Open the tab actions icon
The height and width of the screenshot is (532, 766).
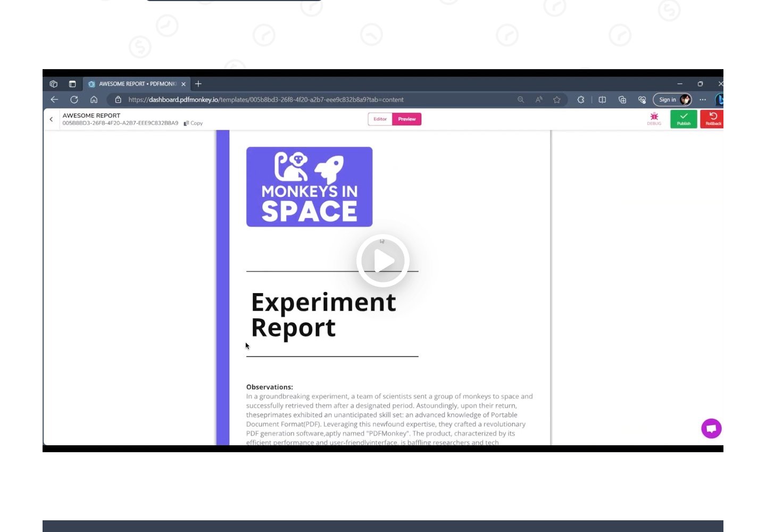point(72,84)
